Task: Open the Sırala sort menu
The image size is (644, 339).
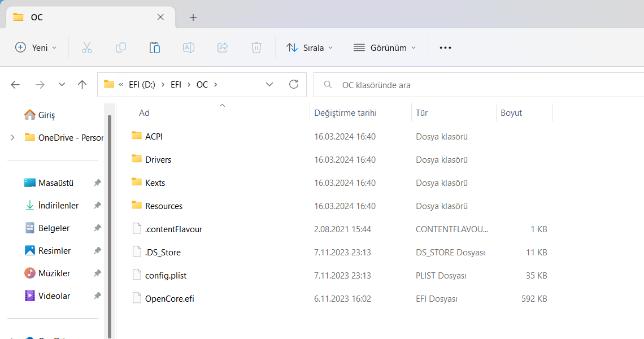Action: coord(310,47)
